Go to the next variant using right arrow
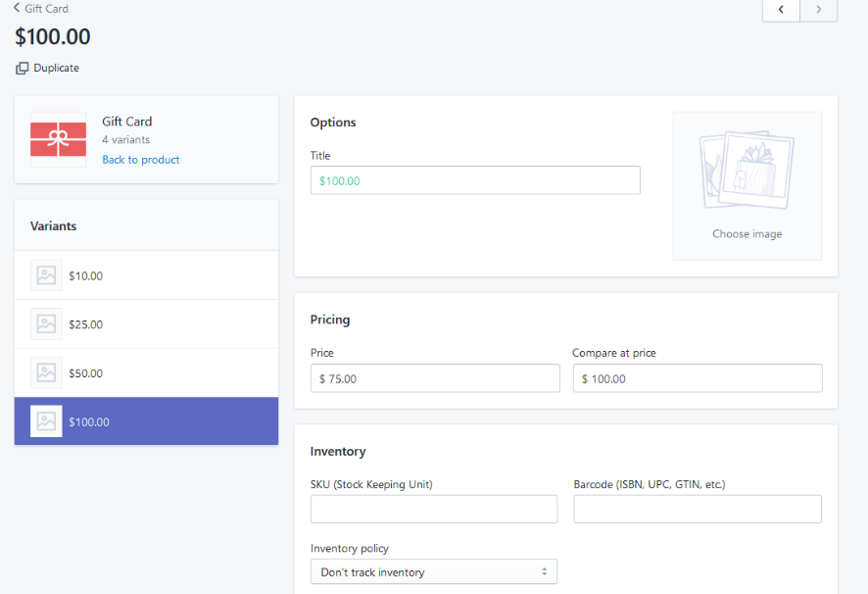868x594 pixels. pyautogui.click(x=818, y=10)
